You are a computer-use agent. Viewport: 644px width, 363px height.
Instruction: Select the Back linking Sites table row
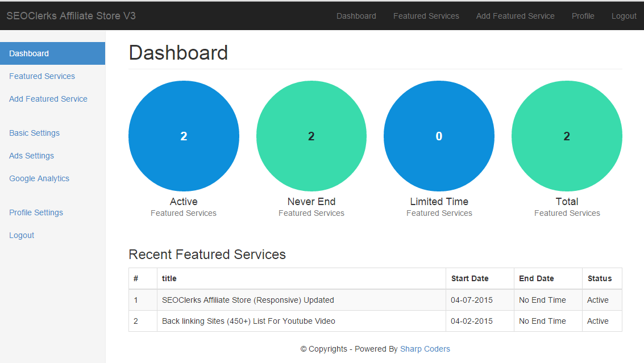click(248, 321)
